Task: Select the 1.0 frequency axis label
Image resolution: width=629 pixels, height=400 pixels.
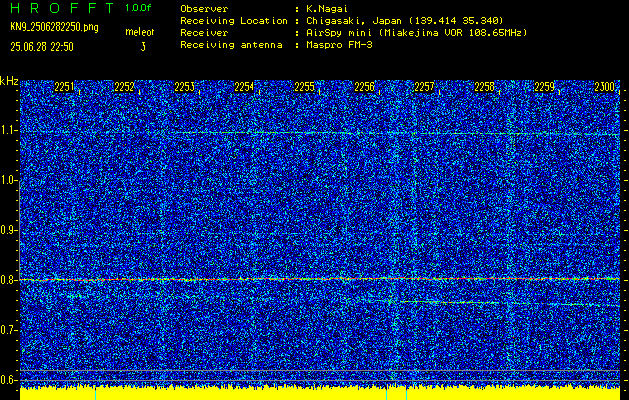Action: 8,181
